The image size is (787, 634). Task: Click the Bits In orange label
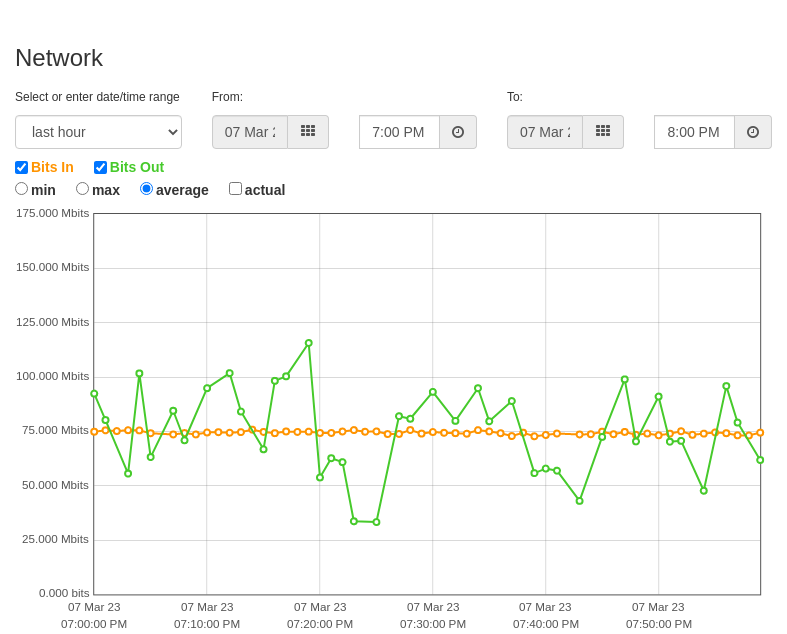pos(52,167)
